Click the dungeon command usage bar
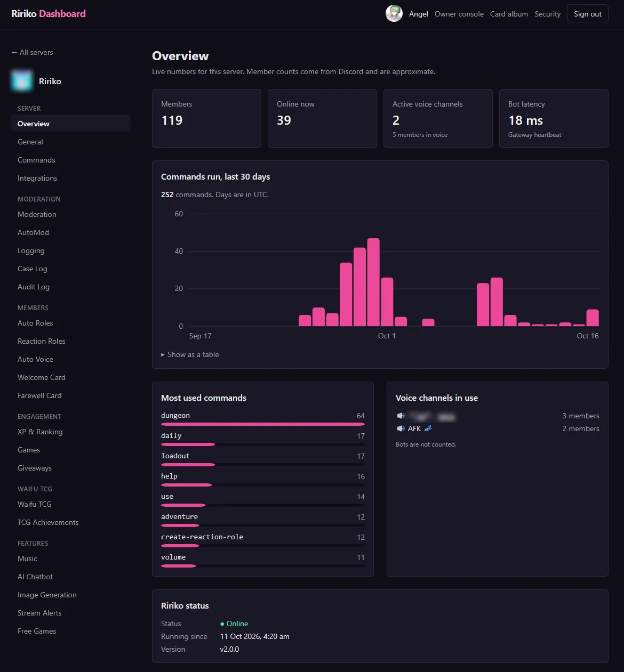 [x=263, y=424]
